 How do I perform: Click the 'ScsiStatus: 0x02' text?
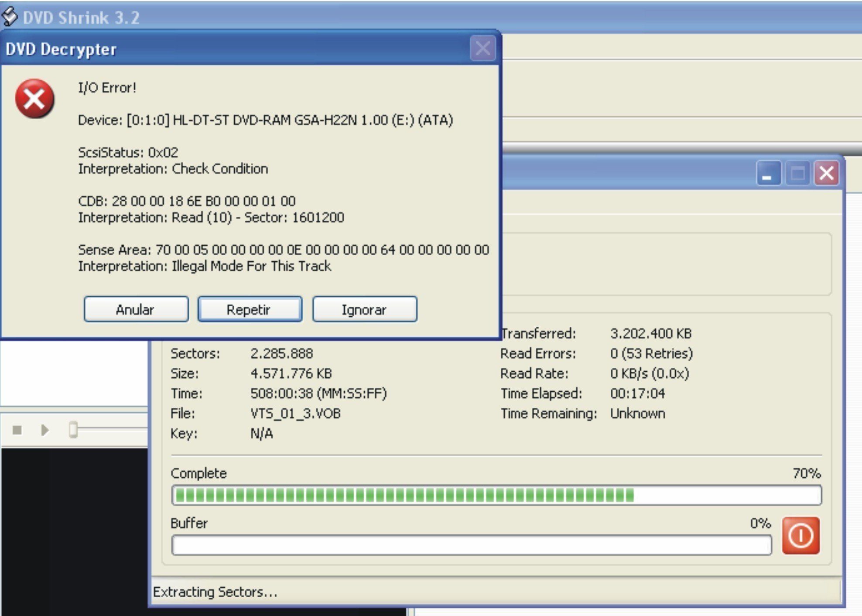point(128,152)
